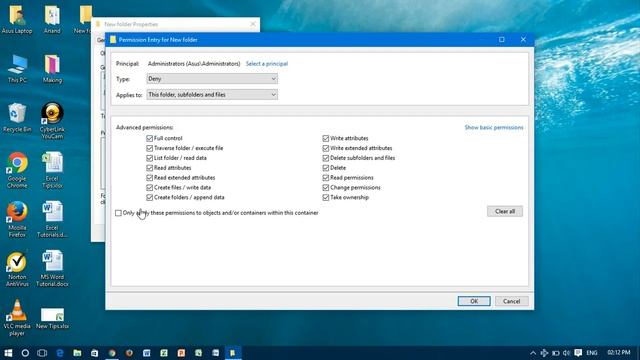Screen dimensions: 640x360
Task: Open Task View in taskbar
Action: click(42, 353)
